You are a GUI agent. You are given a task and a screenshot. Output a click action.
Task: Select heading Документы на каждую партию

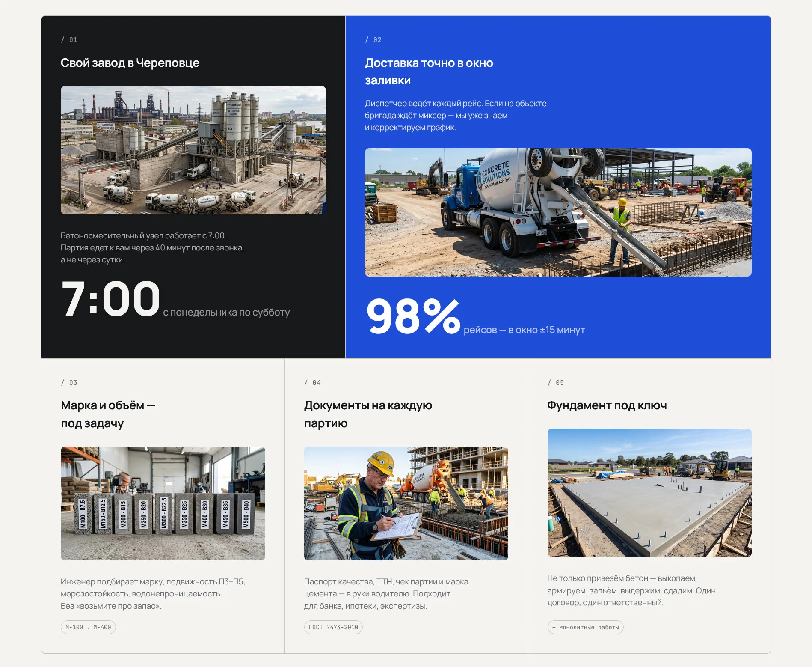368,414
